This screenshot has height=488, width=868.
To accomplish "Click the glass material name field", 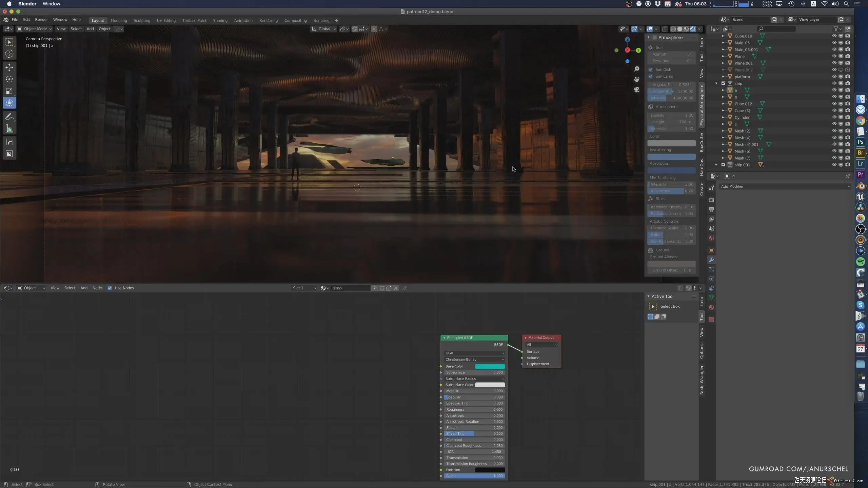I will (x=349, y=288).
